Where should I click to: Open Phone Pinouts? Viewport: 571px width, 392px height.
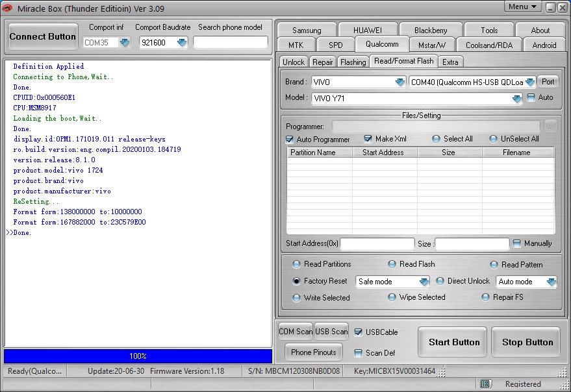314,352
